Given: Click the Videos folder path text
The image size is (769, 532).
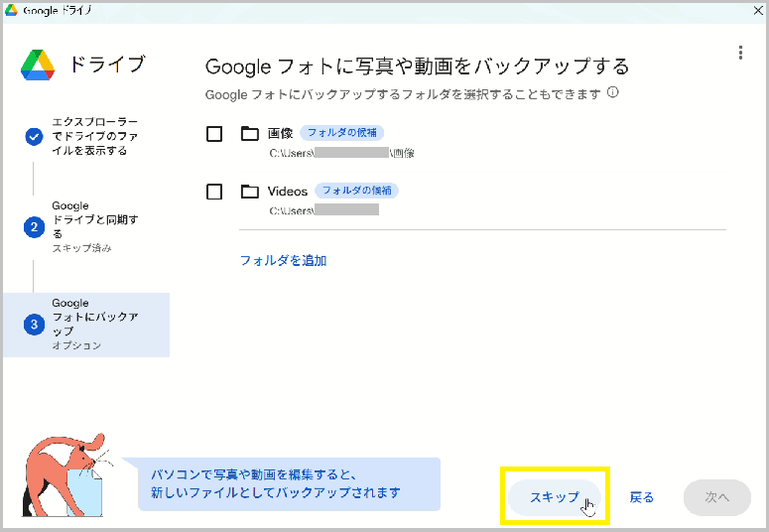Looking at the screenshot, I should click(x=323, y=210).
